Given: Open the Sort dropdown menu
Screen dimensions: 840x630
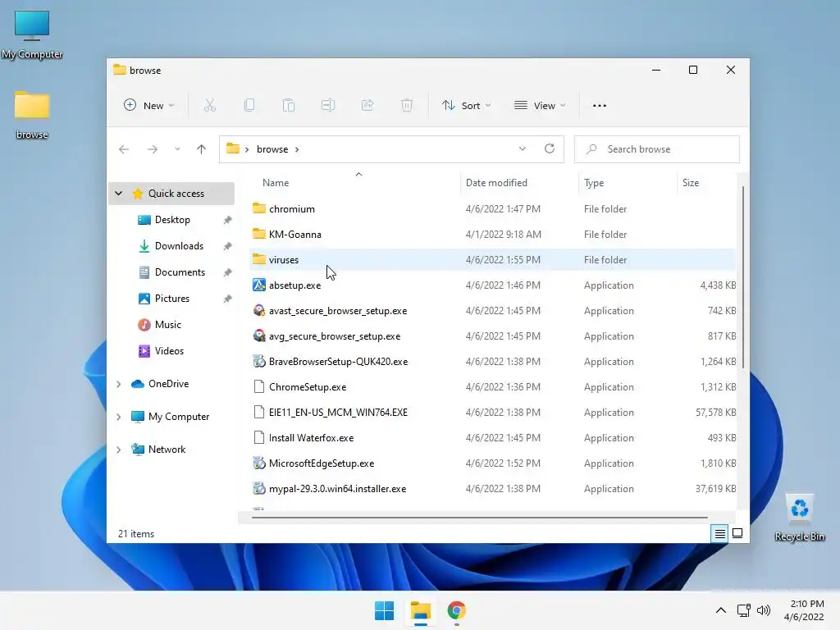Looking at the screenshot, I should click(x=466, y=106).
